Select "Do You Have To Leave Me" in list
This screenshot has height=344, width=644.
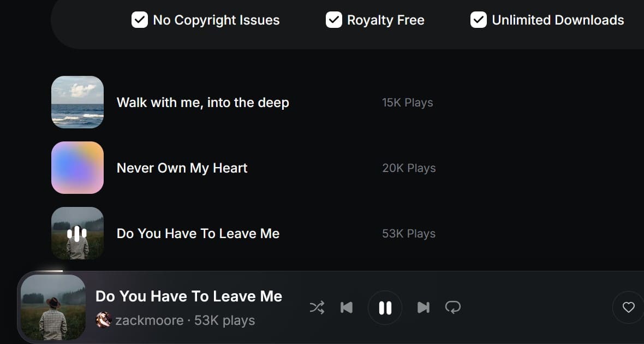[x=198, y=234]
